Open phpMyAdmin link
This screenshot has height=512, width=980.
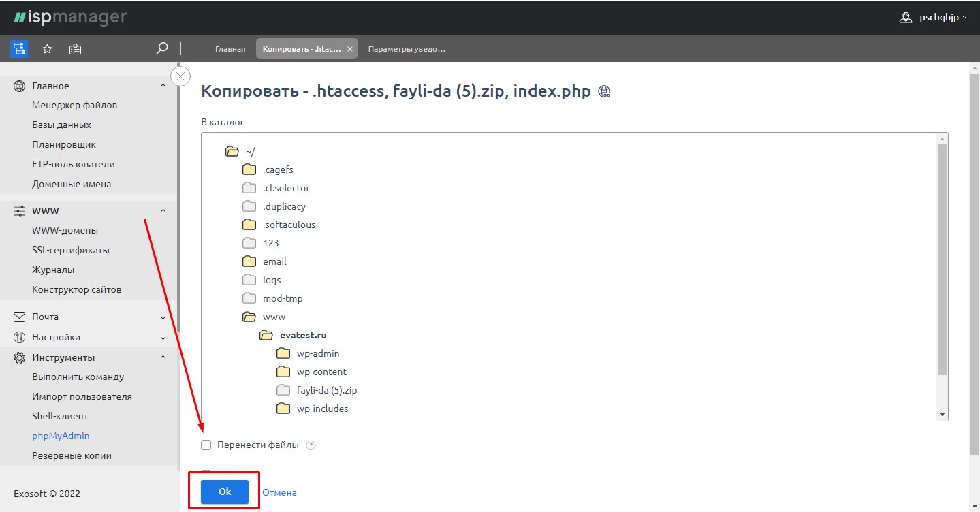61,436
